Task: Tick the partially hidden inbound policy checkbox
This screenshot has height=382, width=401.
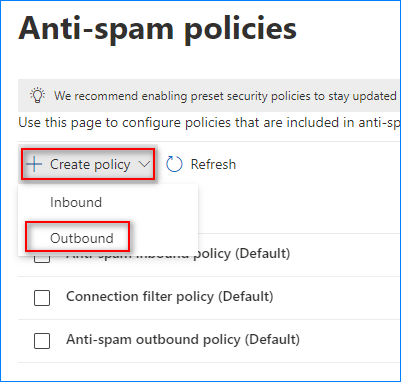Action: point(42,259)
